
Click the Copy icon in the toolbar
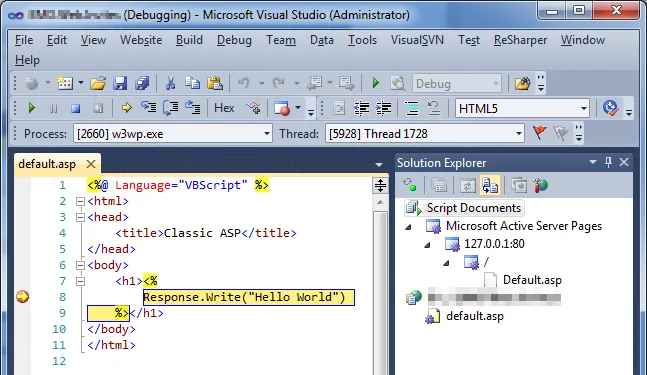click(192, 83)
